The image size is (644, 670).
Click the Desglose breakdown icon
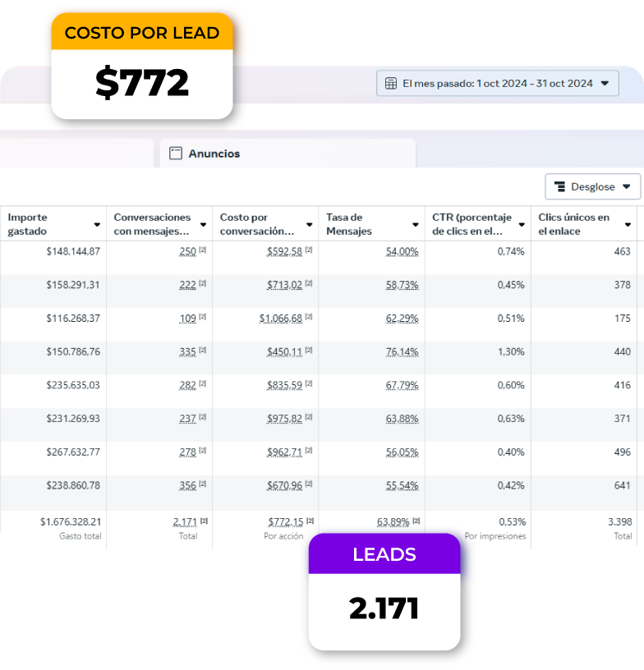(559, 186)
